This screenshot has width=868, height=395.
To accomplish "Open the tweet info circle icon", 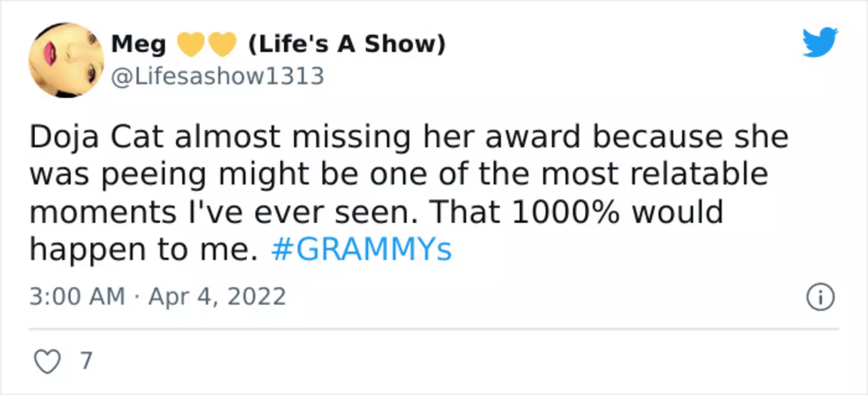I will (x=820, y=297).
